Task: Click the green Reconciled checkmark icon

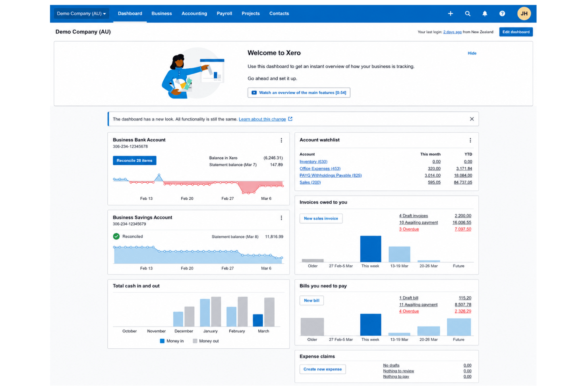Action: [x=116, y=236]
